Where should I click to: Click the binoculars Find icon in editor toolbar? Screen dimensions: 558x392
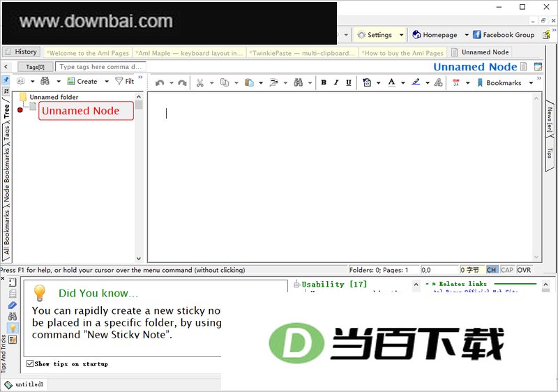click(x=299, y=82)
